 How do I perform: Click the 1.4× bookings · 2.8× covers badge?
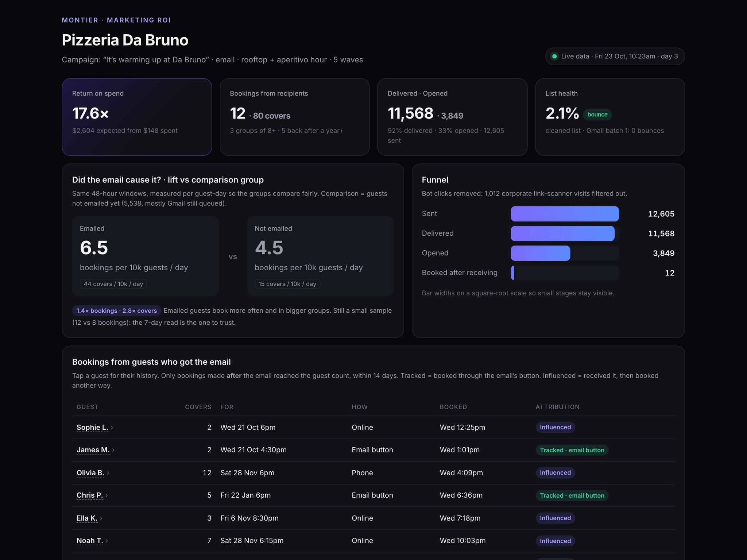[117, 311]
